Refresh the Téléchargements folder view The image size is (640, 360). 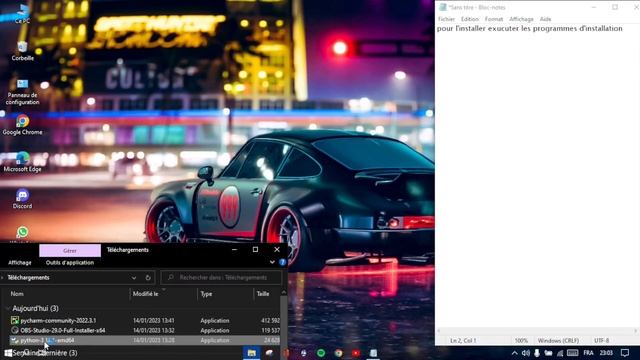(x=148, y=278)
